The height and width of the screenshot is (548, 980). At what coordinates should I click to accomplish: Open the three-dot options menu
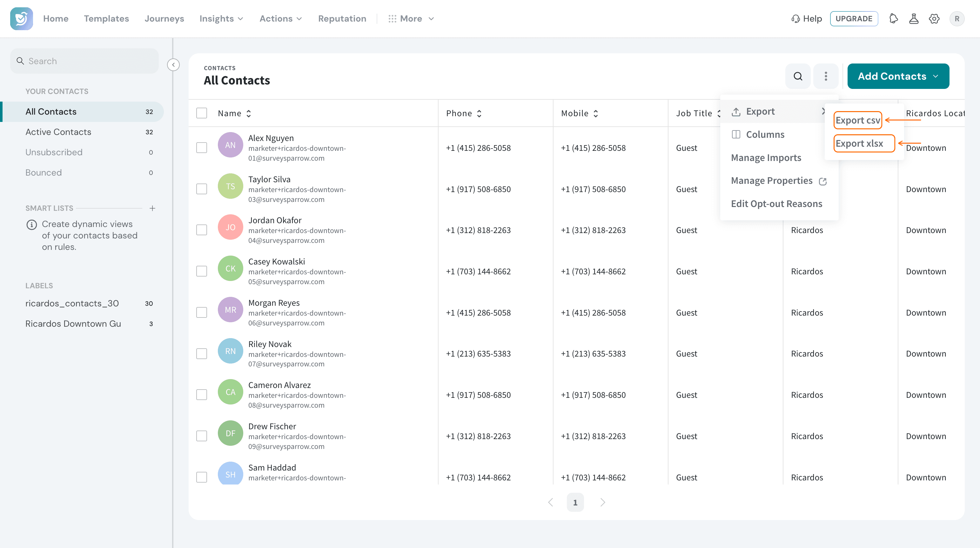point(826,76)
